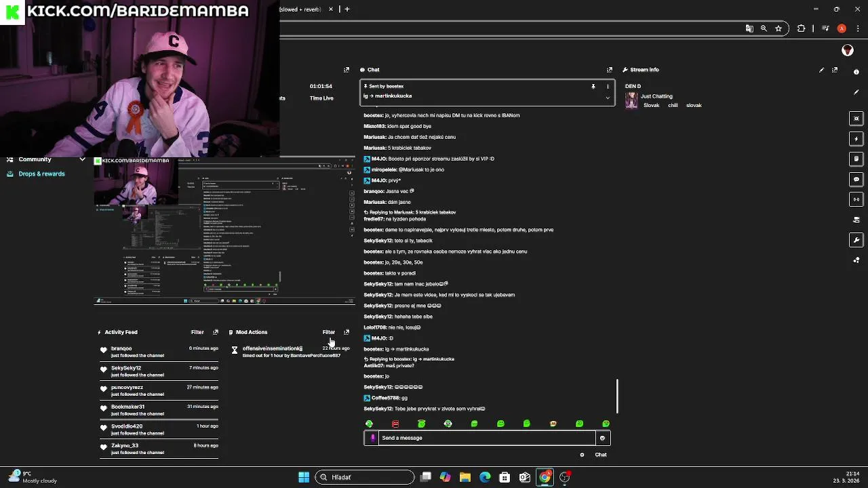Insert the brown emote

pyautogui.click(x=553, y=424)
